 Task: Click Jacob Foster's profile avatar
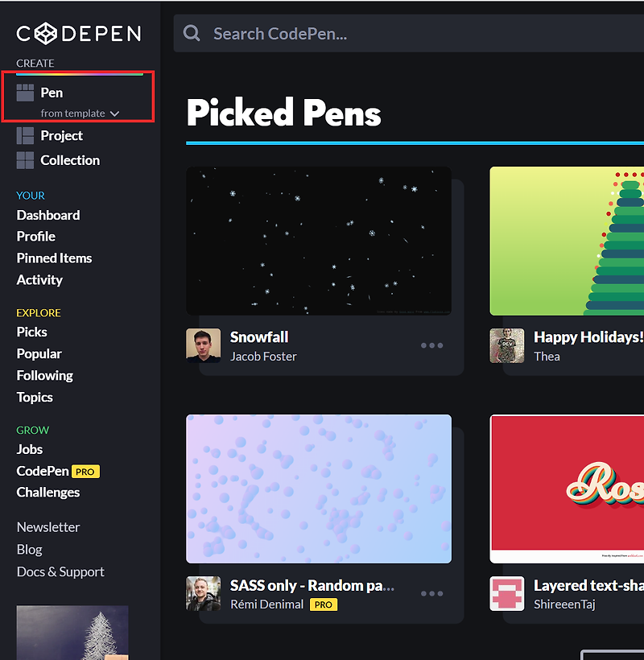point(203,345)
